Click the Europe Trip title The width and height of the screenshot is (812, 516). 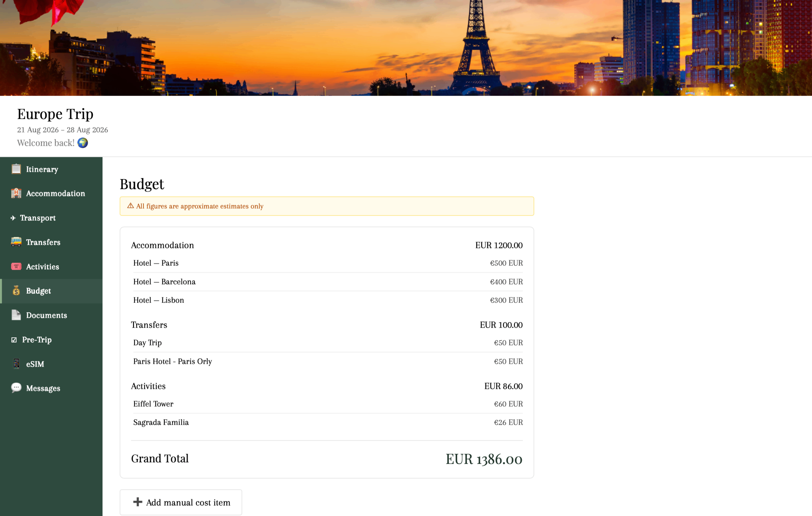pyautogui.click(x=55, y=114)
